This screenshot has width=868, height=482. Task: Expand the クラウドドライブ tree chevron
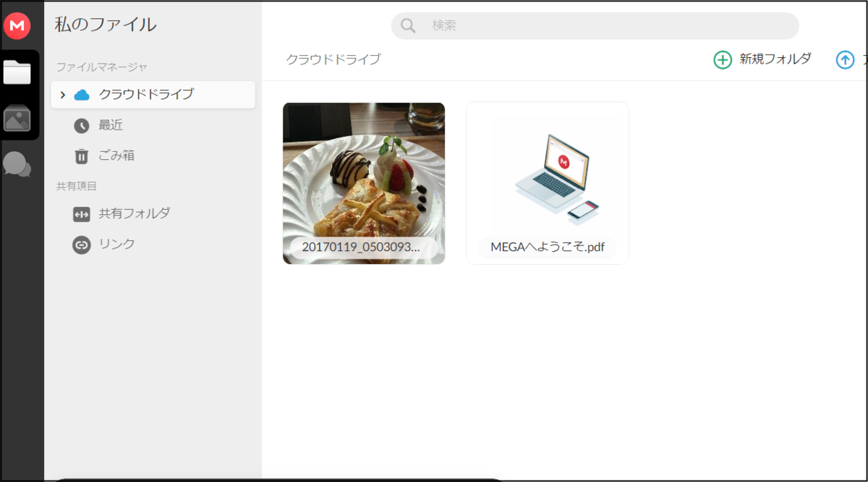pos(62,95)
